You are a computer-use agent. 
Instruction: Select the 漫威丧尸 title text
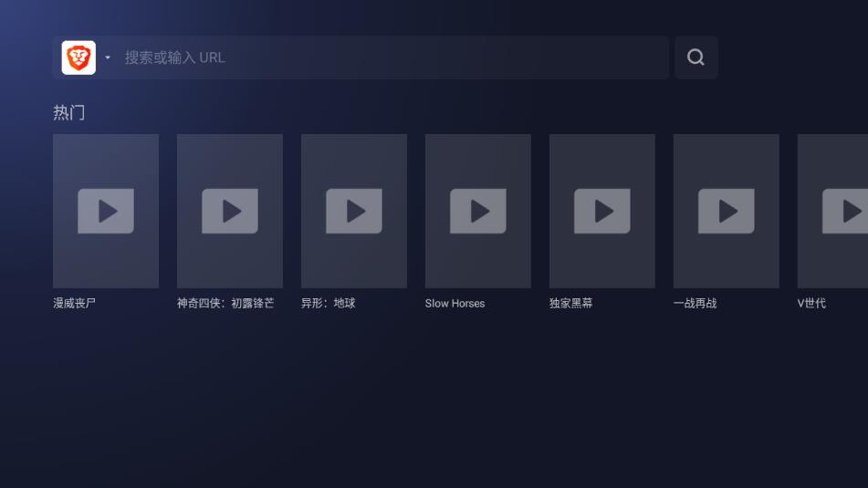(x=74, y=303)
